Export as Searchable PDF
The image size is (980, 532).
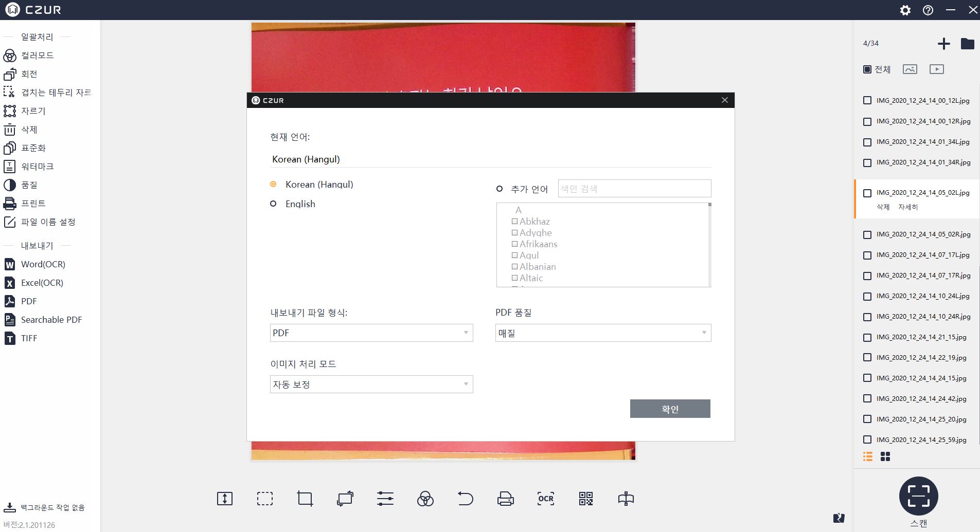click(43, 320)
